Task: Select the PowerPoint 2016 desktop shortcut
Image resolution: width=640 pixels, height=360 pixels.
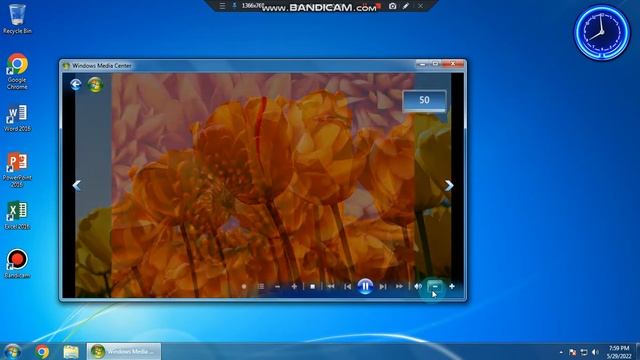Action: 17,170
